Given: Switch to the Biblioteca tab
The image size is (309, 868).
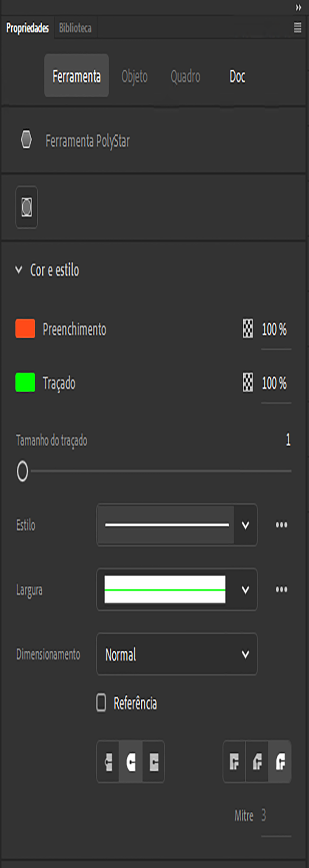Looking at the screenshot, I should (x=75, y=28).
